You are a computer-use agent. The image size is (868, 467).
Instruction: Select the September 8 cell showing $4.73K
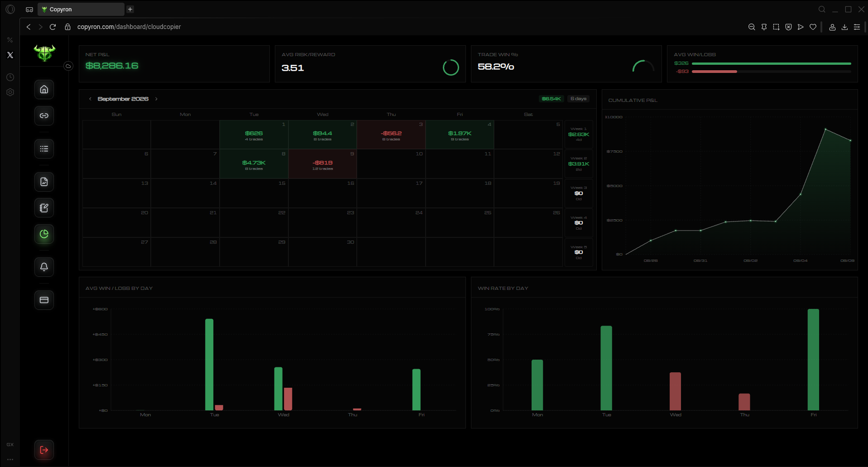(254, 164)
